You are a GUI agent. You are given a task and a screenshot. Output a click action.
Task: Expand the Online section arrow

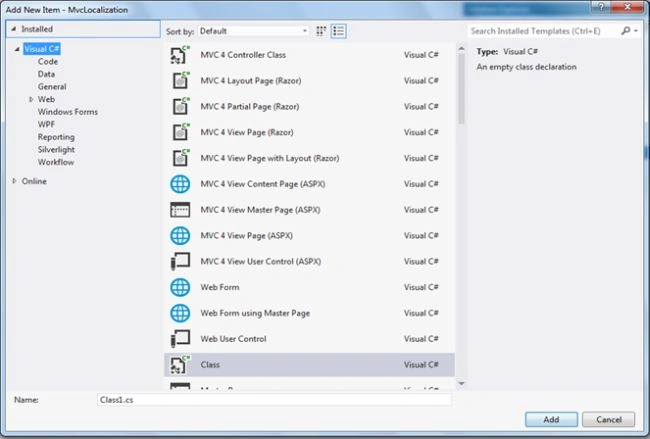[x=15, y=181]
